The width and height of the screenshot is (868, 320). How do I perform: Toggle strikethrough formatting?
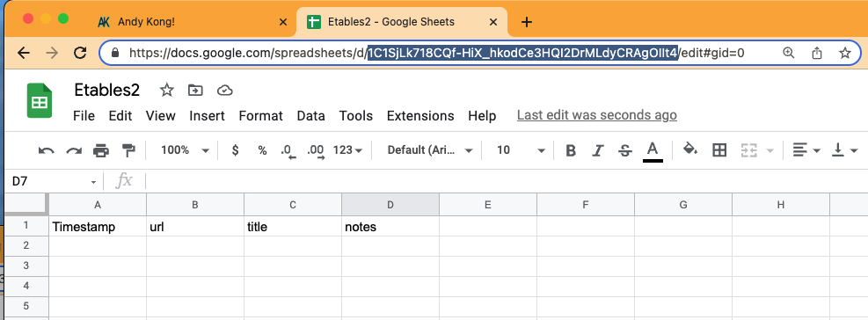click(625, 150)
